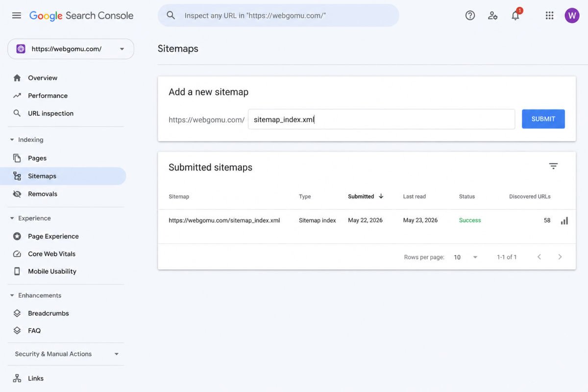Focus the sitemap URL input field
Viewport: 588px width, 392px height.
coord(381,119)
